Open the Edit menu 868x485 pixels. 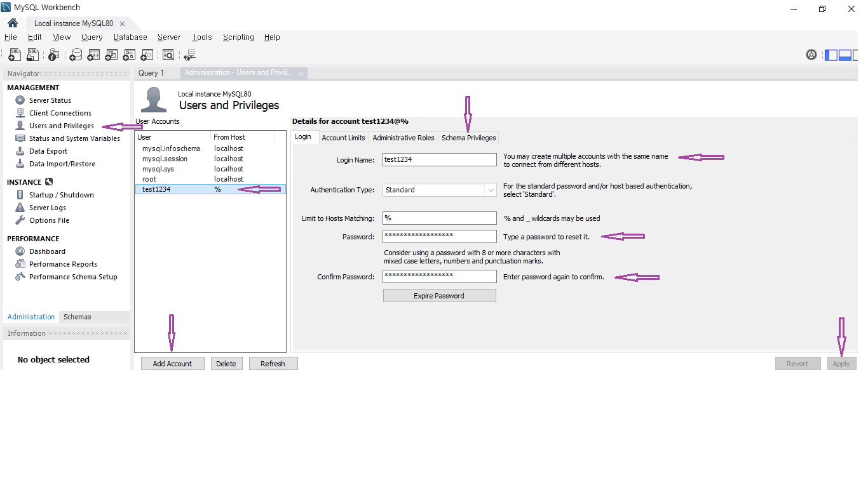(x=35, y=37)
